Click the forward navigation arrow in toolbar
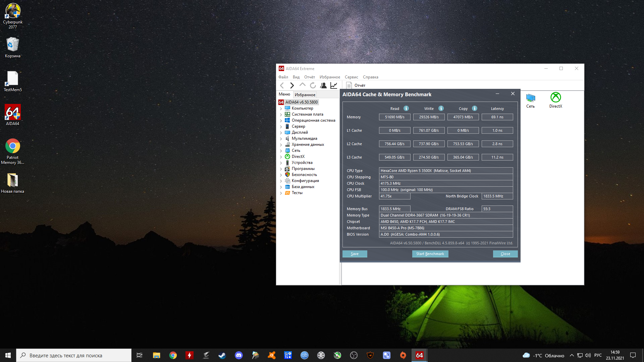The image size is (644, 362). (x=292, y=85)
